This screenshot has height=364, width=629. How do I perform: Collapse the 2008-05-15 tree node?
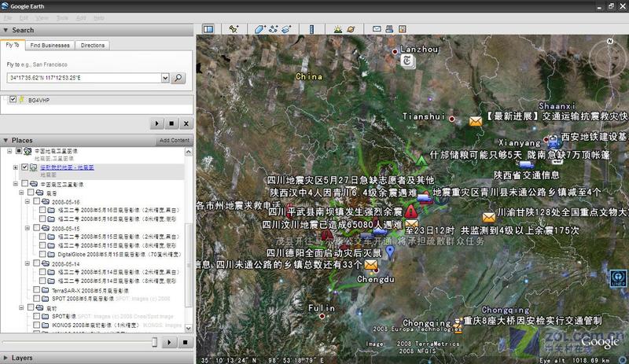tap(28, 228)
